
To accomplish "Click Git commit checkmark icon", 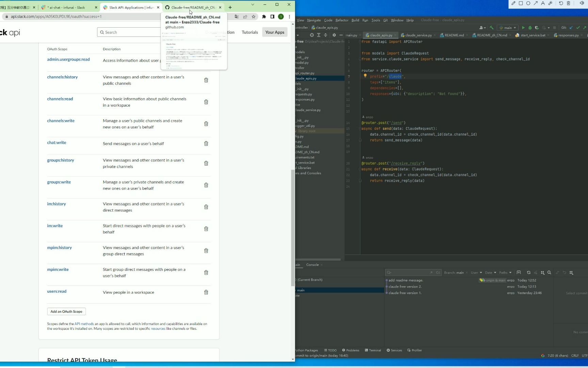I will 578,28.
